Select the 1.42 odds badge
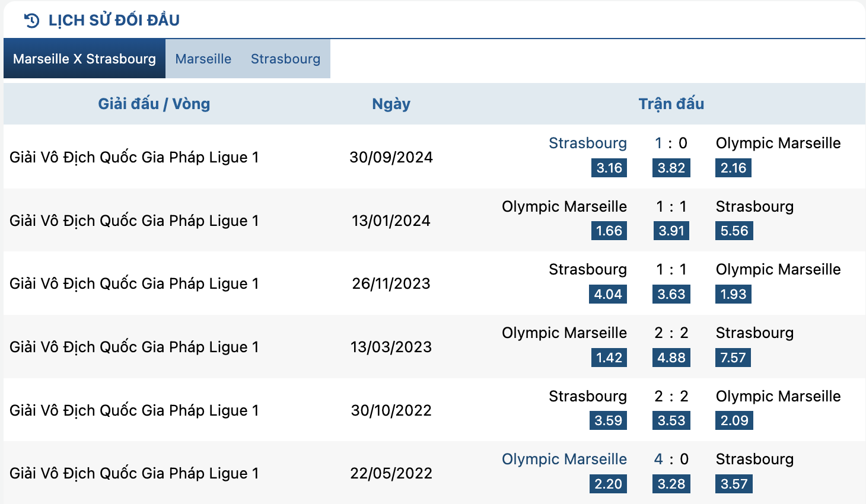The width and height of the screenshot is (866, 504). pyautogui.click(x=609, y=358)
